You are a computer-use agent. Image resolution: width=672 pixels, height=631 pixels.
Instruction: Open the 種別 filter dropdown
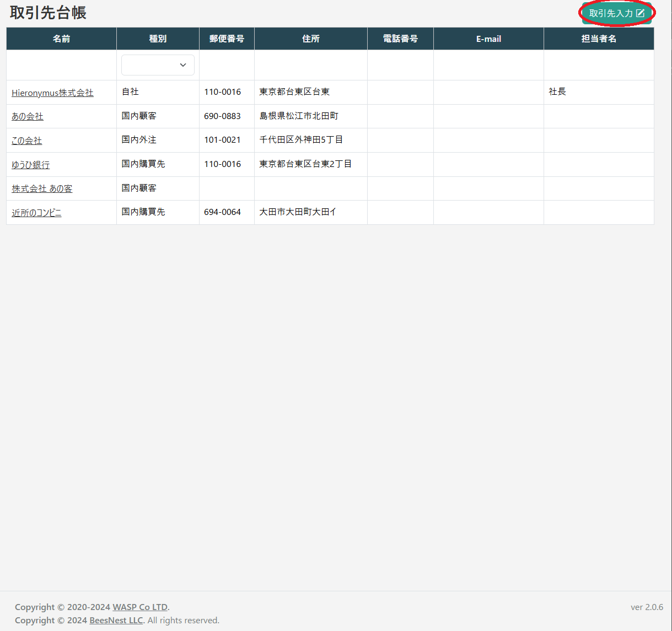(x=158, y=65)
